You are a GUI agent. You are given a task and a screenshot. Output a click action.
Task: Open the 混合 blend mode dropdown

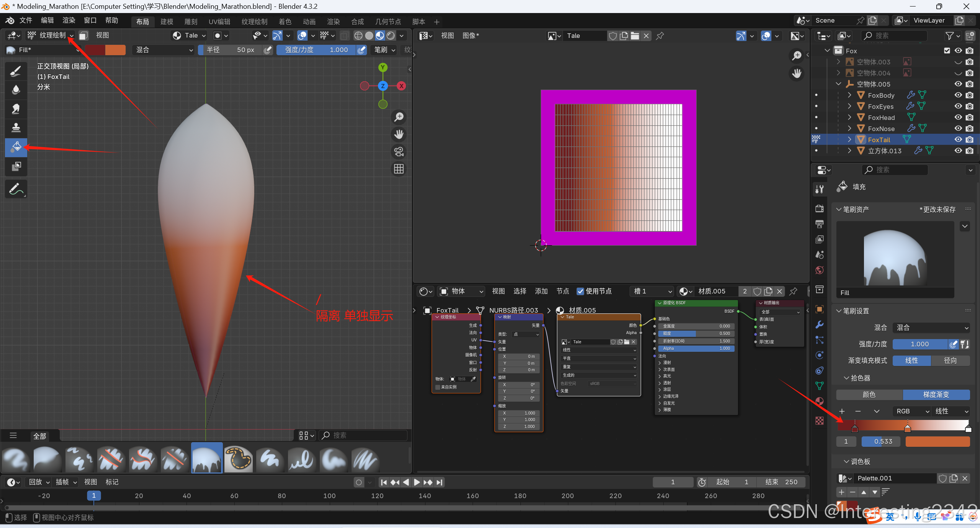coord(164,50)
